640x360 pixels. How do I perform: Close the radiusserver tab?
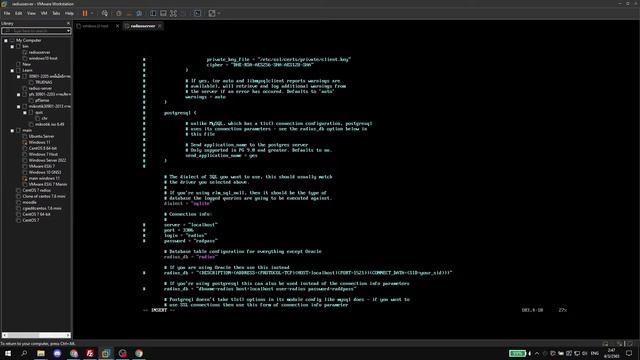point(160,26)
